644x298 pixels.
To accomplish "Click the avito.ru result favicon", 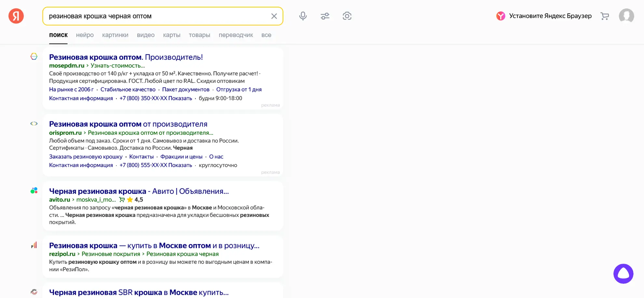I will coord(34,191).
